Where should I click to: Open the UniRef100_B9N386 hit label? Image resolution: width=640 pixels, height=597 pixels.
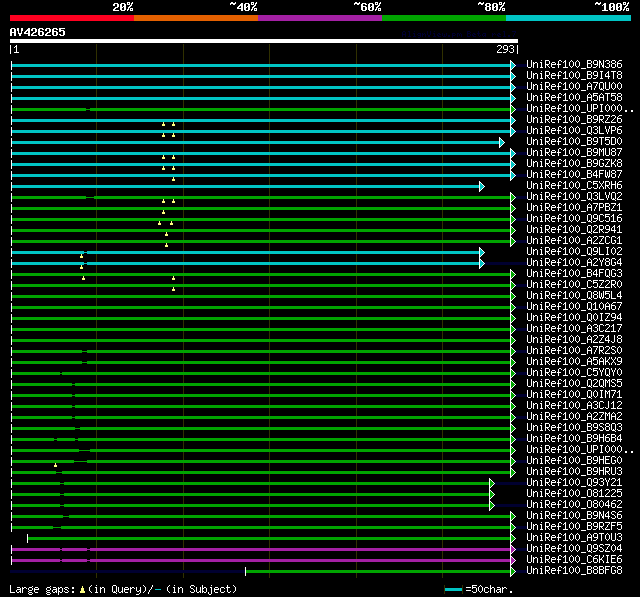(574, 64)
